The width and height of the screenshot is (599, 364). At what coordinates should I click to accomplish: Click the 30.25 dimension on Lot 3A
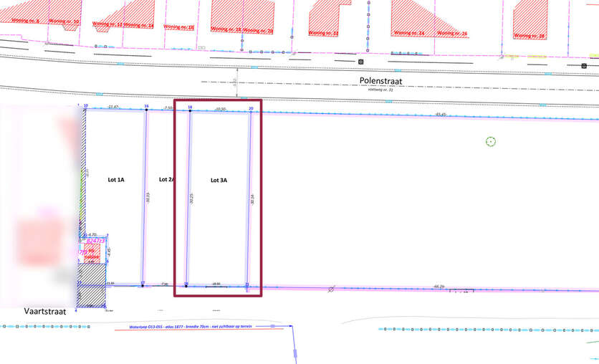191,200
